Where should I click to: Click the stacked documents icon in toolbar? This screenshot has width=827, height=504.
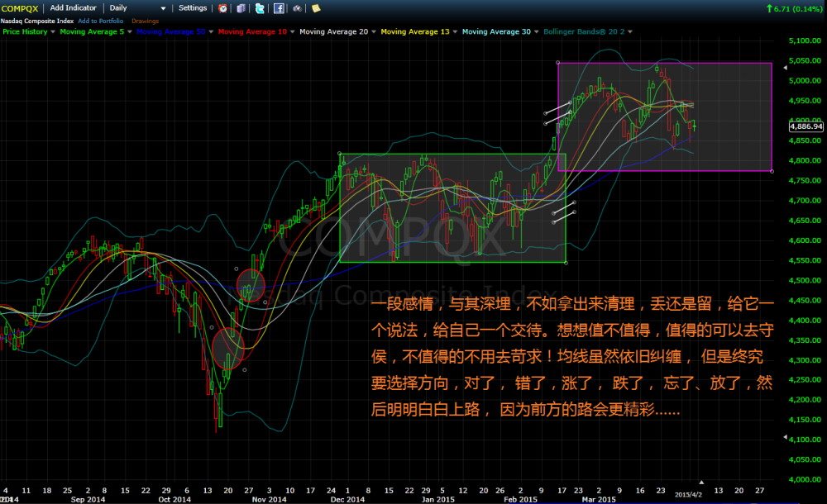click(x=241, y=8)
